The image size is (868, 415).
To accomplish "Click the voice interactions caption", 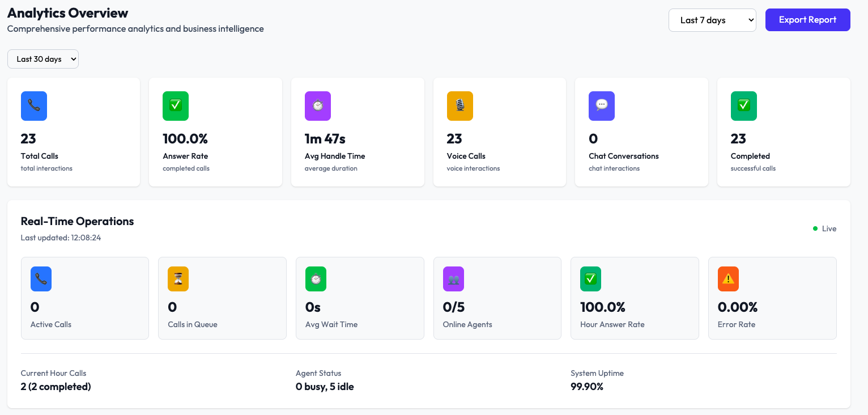I will pos(473,168).
